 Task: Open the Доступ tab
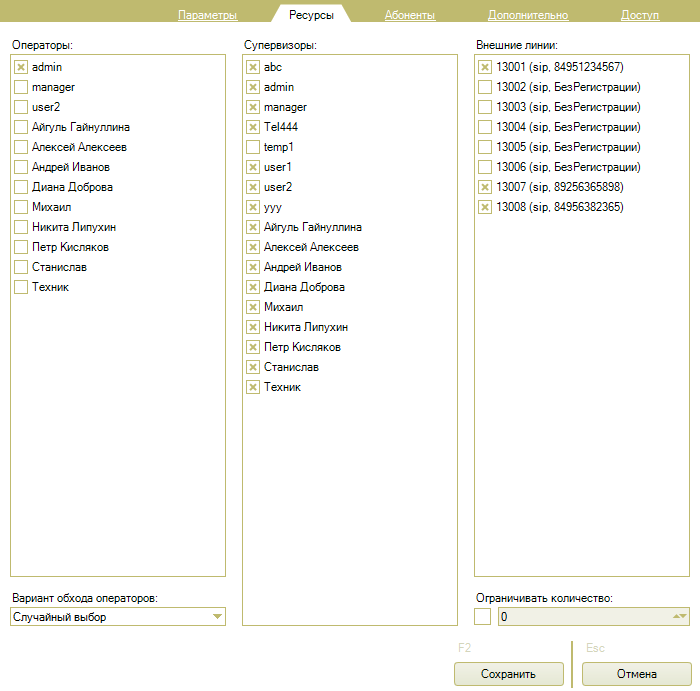tap(639, 15)
